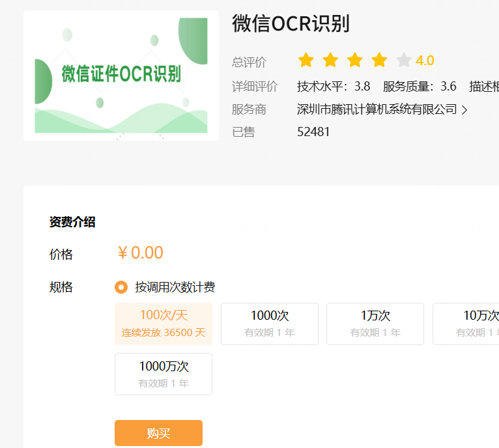Click the 规格 label
This screenshot has height=448, width=499.
pyautogui.click(x=61, y=287)
